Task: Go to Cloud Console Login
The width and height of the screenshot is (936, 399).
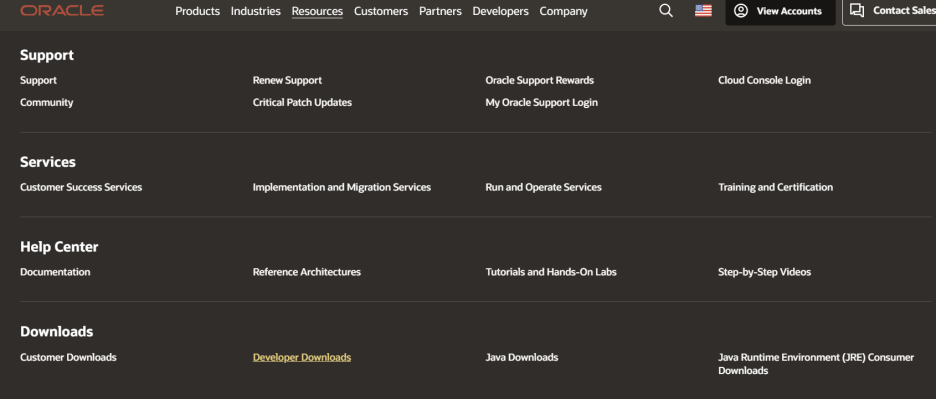Action: tap(764, 80)
